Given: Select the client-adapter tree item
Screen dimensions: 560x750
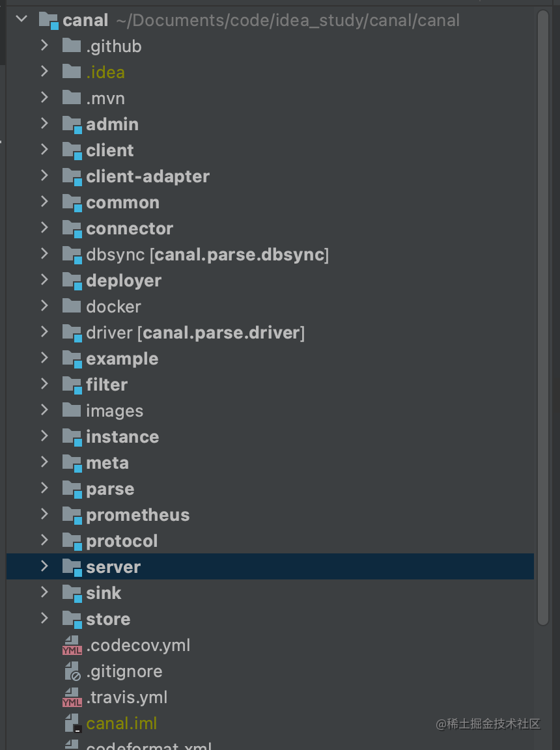Looking at the screenshot, I should click(147, 176).
